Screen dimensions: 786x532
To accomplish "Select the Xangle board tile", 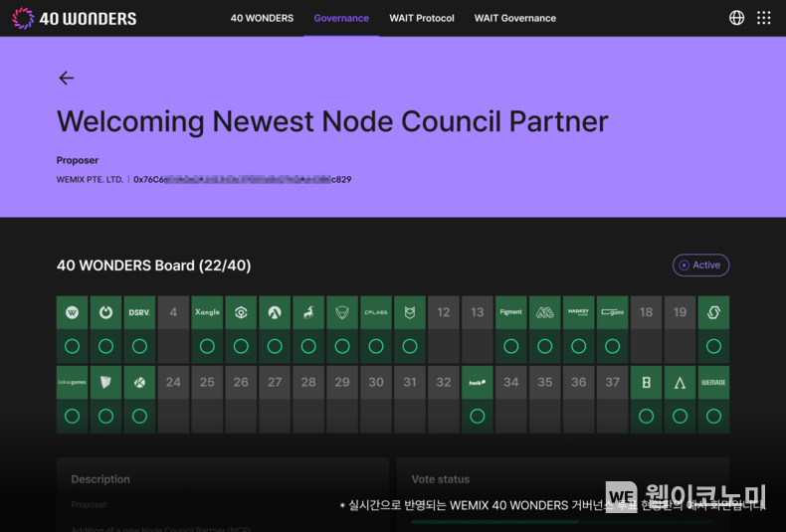I will coord(207,312).
